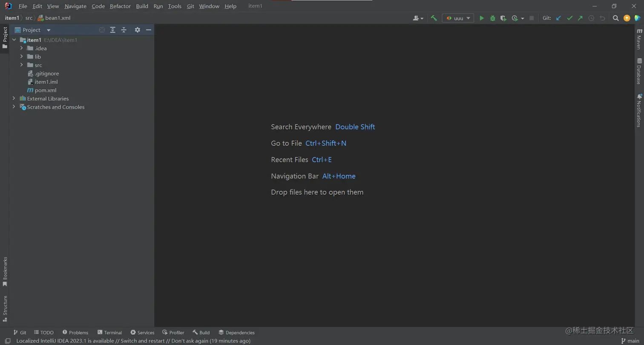Open the Refactor menu
Image resolution: width=644 pixels, height=345 pixels.
pyautogui.click(x=120, y=6)
